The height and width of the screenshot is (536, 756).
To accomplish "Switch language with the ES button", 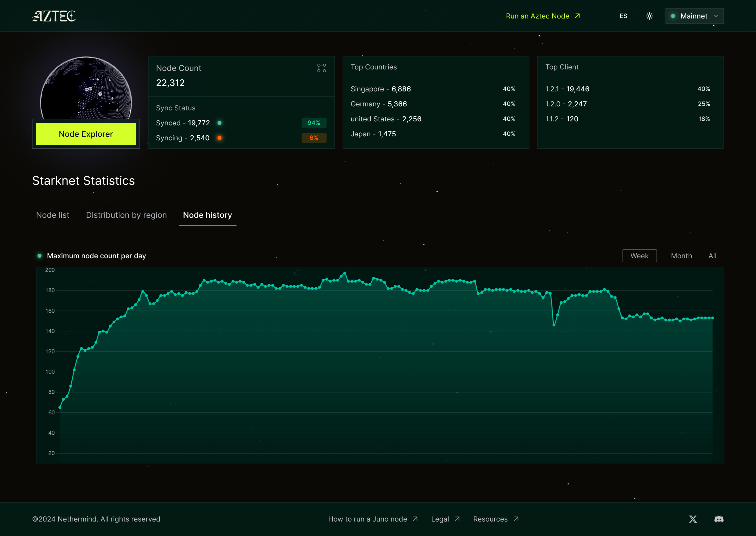I will pyautogui.click(x=623, y=16).
